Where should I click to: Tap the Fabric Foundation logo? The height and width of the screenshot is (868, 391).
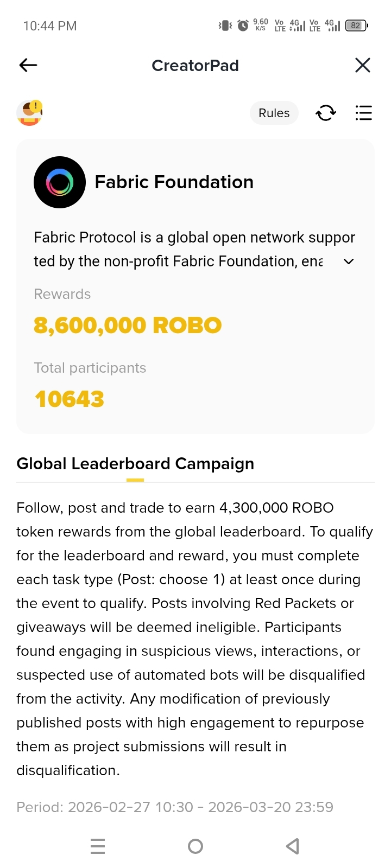click(60, 182)
